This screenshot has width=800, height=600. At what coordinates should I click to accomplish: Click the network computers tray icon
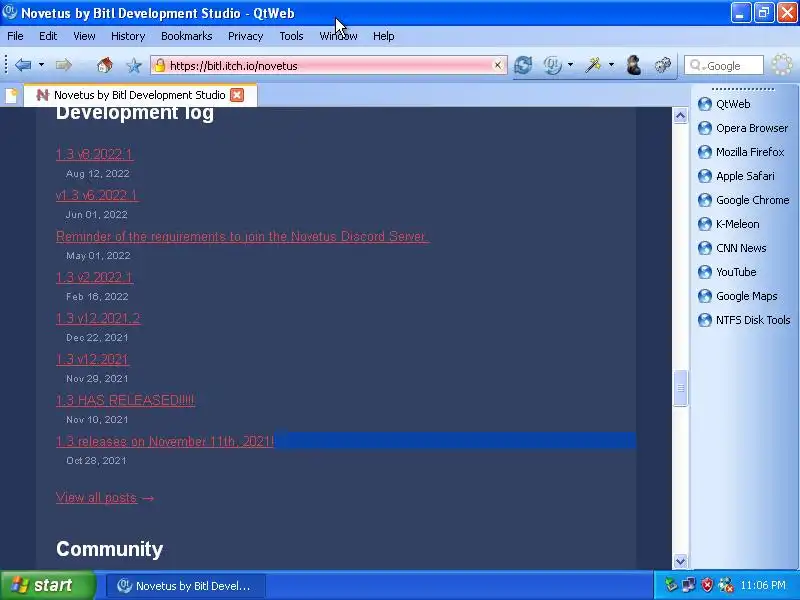click(x=689, y=585)
